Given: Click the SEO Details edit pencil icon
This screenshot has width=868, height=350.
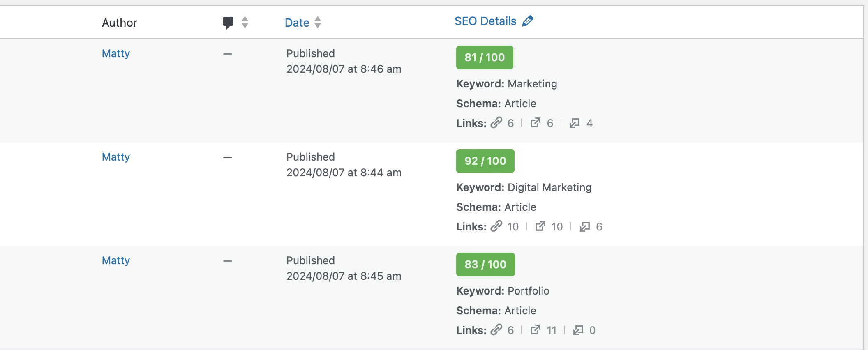Looking at the screenshot, I should [528, 21].
